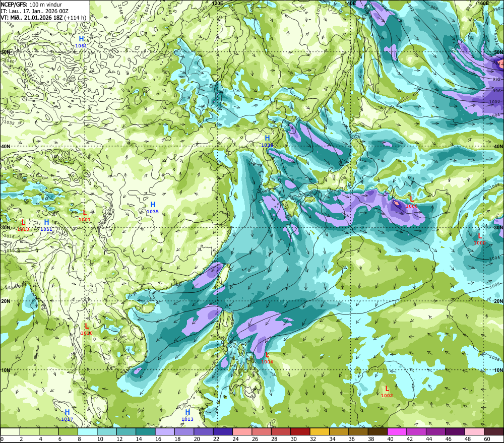The width and height of the screenshot is (504, 443).
Task: Select the H 1036 high pressure marker
Action: click(267, 141)
